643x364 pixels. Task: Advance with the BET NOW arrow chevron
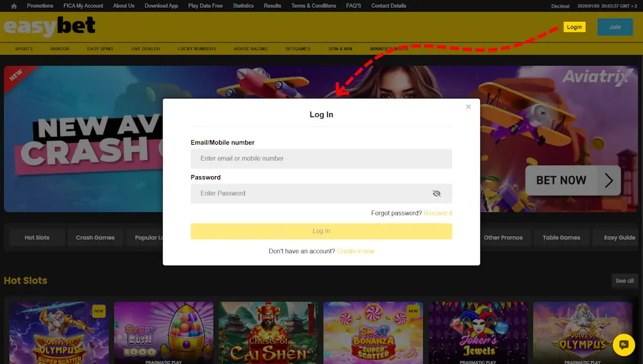tap(609, 180)
